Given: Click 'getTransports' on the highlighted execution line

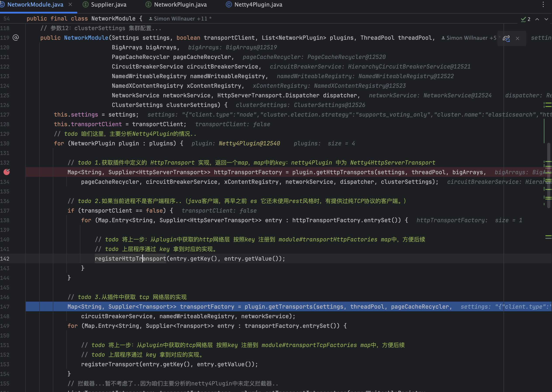Looking at the screenshot, I should (290, 307).
